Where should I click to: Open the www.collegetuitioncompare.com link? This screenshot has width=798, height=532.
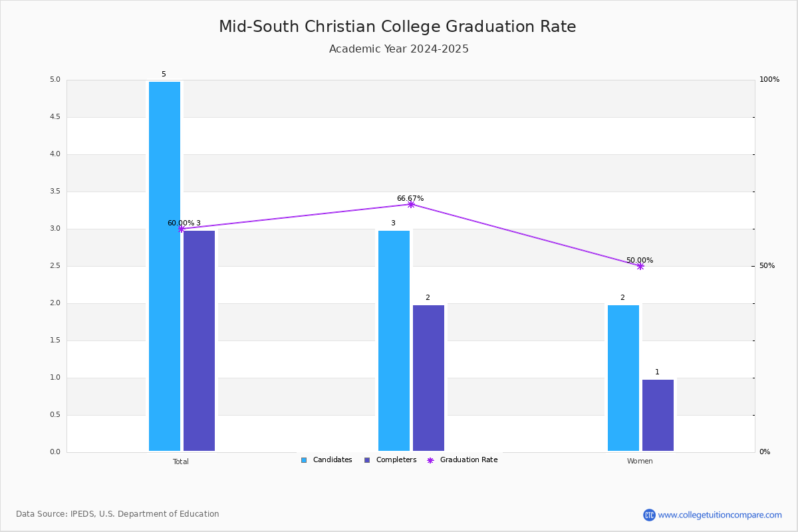click(x=720, y=515)
